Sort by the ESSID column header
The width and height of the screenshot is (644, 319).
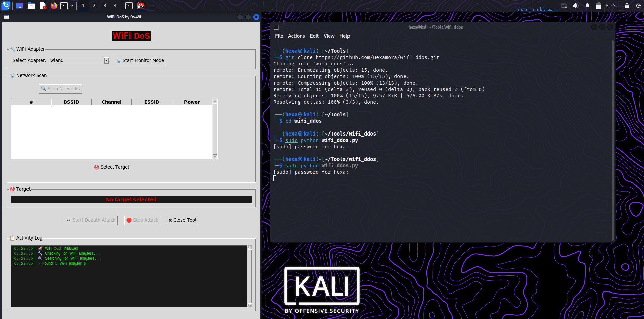[152, 102]
